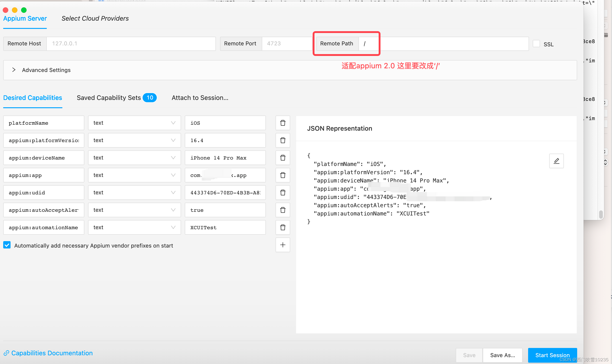This screenshot has width=612, height=364.
Task: Select Desired Capabilities tab
Action: pyautogui.click(x=33, y=98)
